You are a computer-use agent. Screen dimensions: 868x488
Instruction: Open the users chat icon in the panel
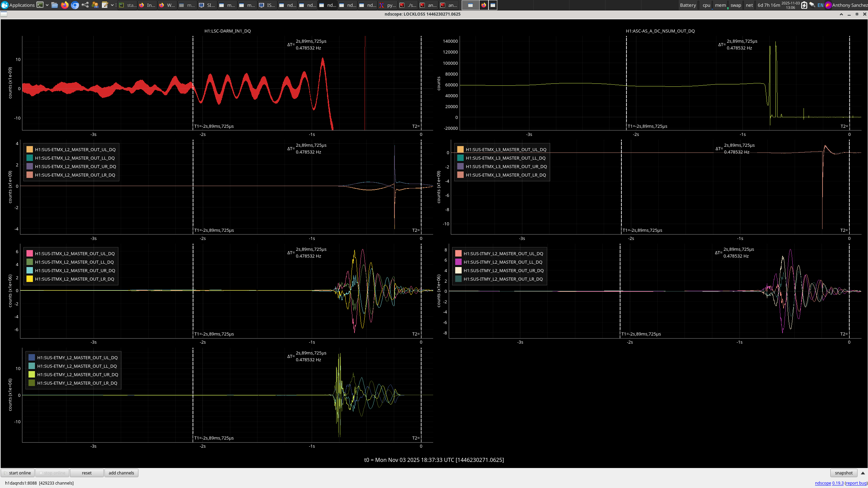point(95,5)
